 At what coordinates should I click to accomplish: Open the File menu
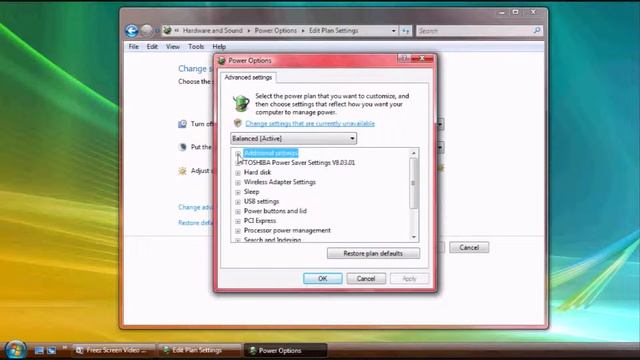pos(133,47)
